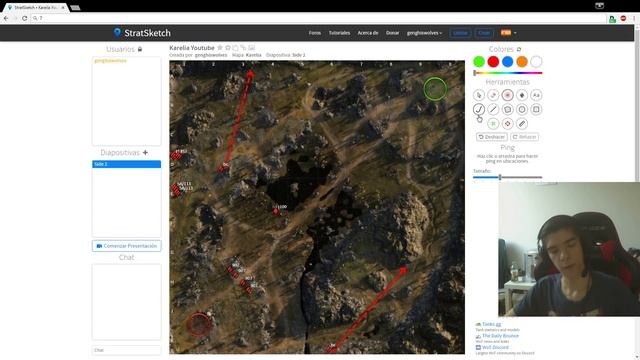640x360 pixels.
Task: Add a new slide with plus icon
Action: click(x=145, y=153)
